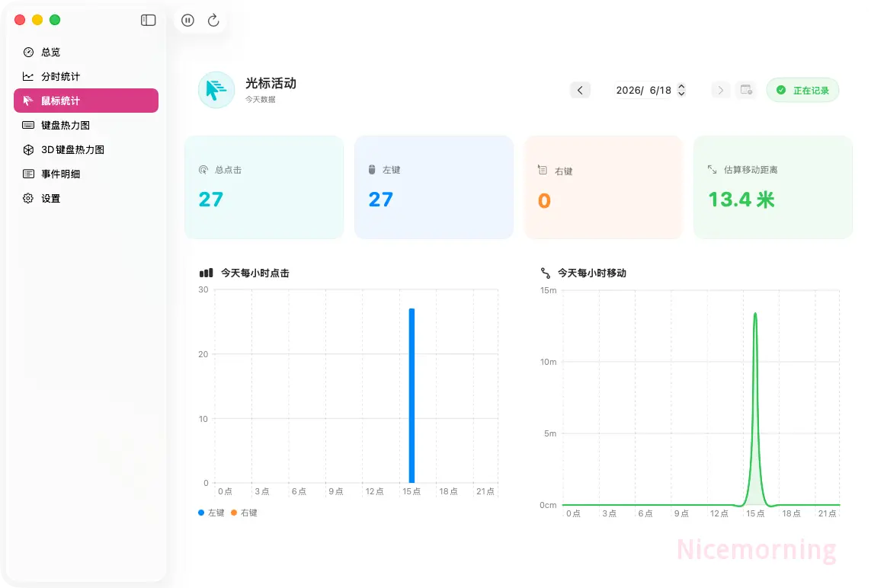This screenshot has height=588, width=871.
Task: Toggle the sidebar panel icon
Action: pyautogui.click(x=149, y=21)
